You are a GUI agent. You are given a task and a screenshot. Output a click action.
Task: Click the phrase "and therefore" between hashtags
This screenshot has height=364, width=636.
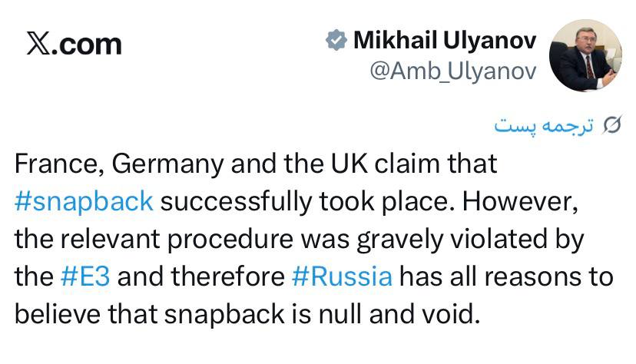coord(200,276)
